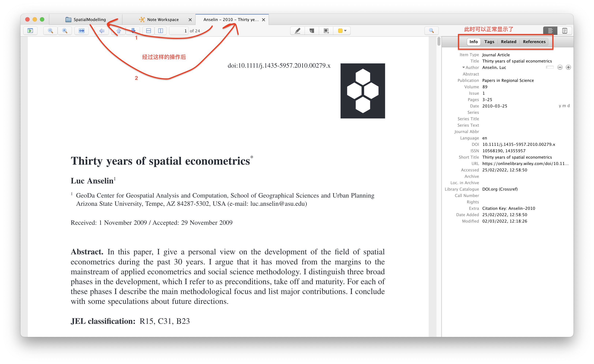Click the Library Catalogue value DOI.org (Crossref)
594x364 pixels.
[x=500, y=189]
